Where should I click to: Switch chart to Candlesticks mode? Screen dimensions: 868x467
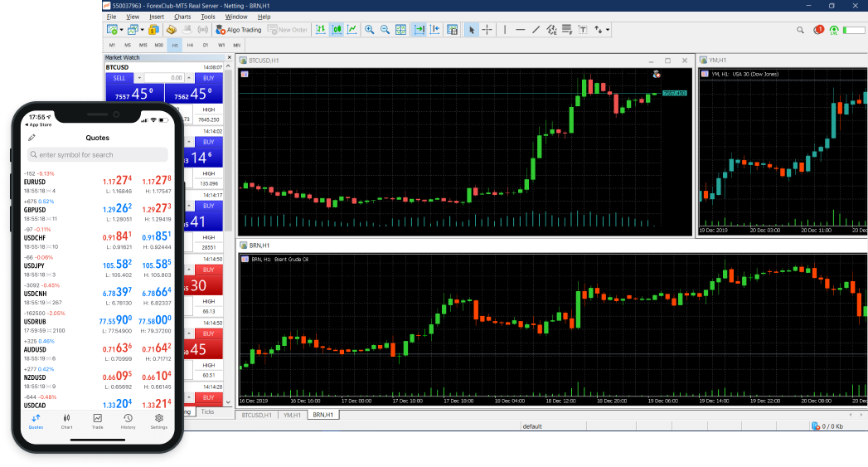pyautogui.click(x=336, y=30)
